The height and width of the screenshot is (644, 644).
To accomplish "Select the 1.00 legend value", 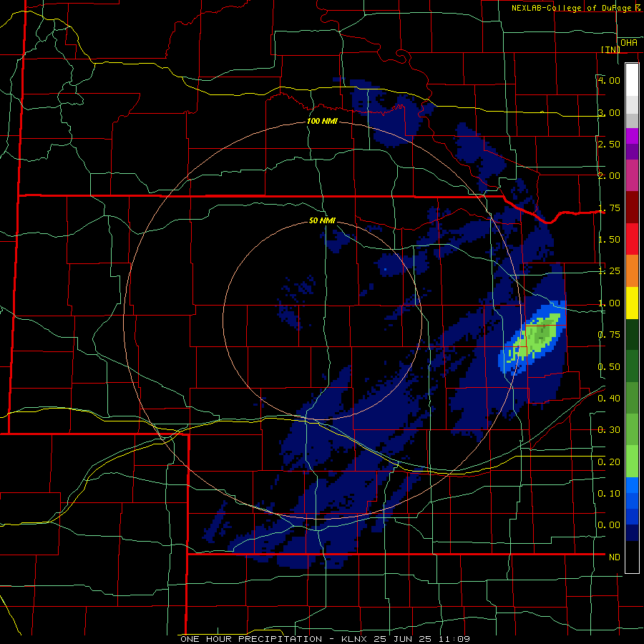I will [609, 303].
